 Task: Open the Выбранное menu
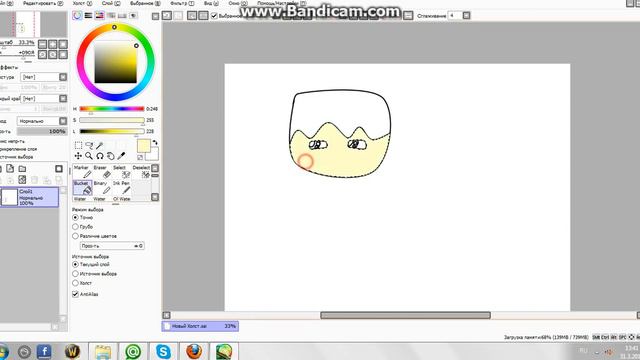[145, 3]
